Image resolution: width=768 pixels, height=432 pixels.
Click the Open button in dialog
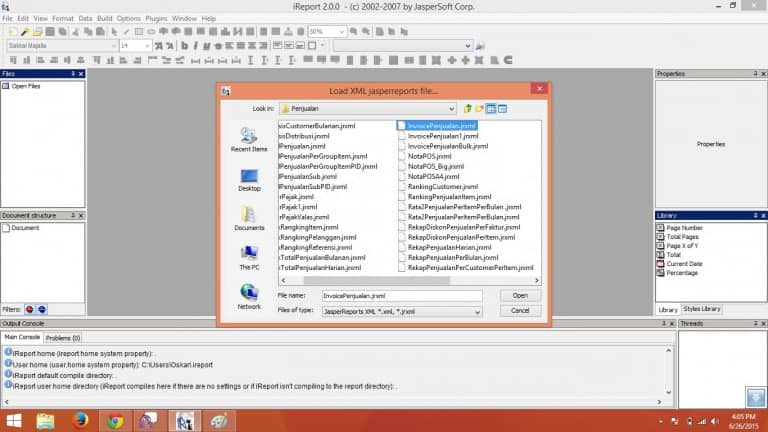point(520,296)
